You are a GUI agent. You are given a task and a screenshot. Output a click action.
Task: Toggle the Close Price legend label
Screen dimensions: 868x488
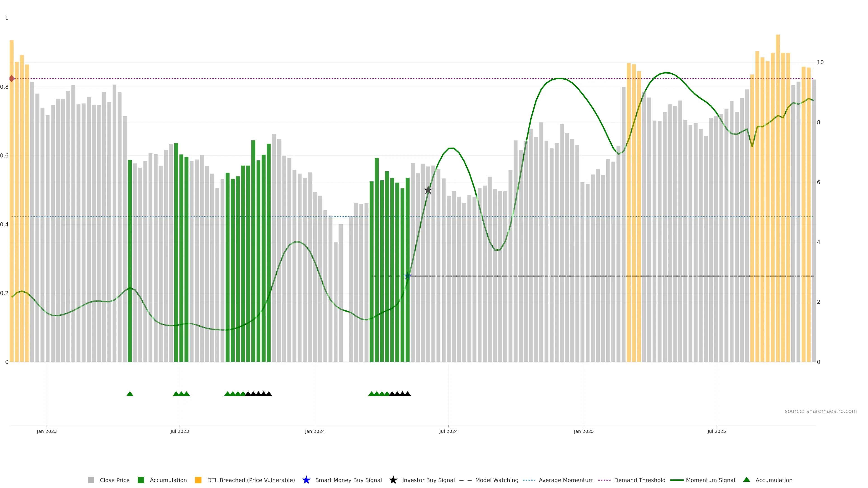pos(115,480)
